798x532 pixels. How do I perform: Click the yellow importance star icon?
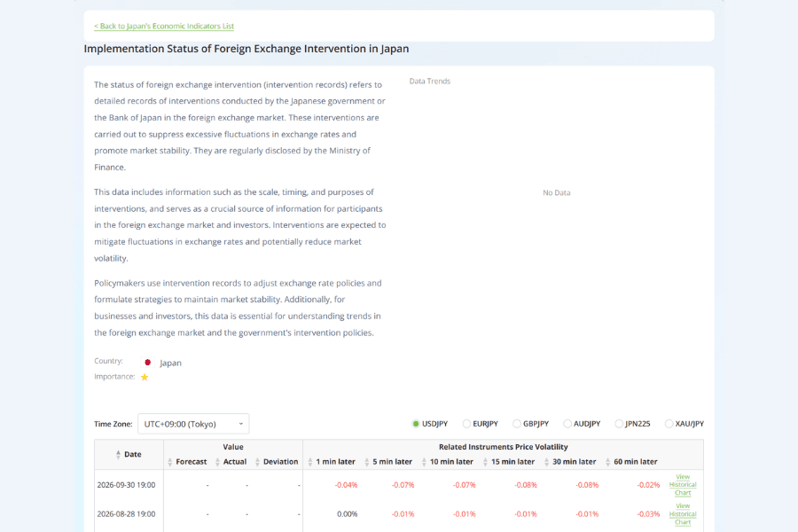[x=145, y=377]
